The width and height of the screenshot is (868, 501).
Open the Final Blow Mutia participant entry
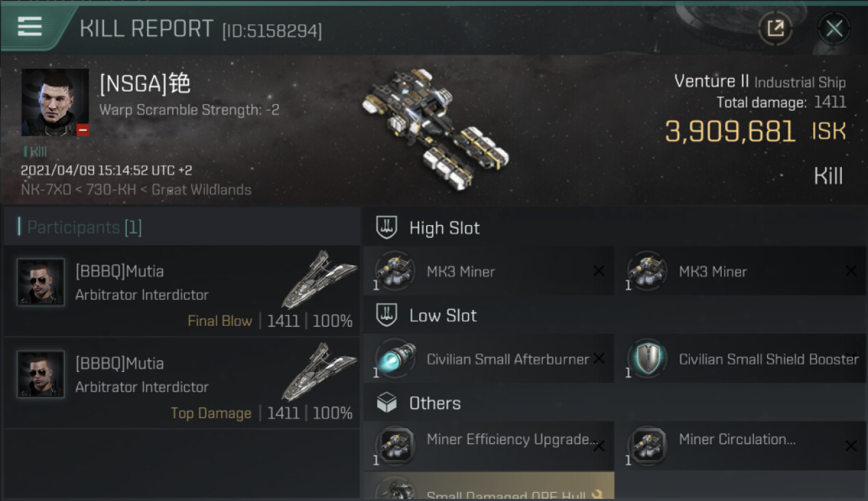point(182,291)
